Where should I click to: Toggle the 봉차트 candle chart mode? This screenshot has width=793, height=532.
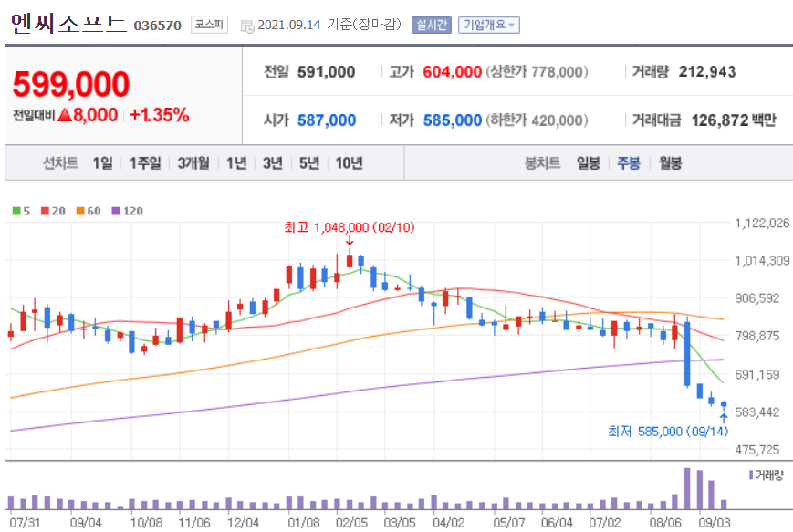[541, 162]
